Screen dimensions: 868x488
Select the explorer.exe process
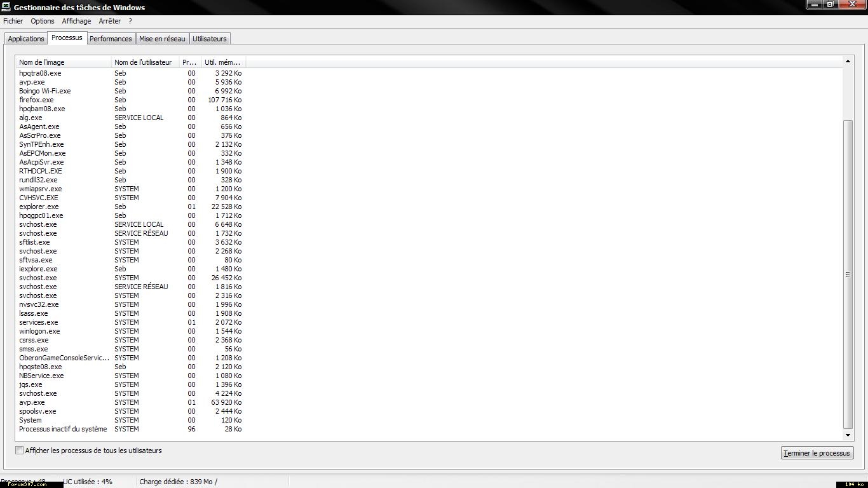click(x=39, y=207)
